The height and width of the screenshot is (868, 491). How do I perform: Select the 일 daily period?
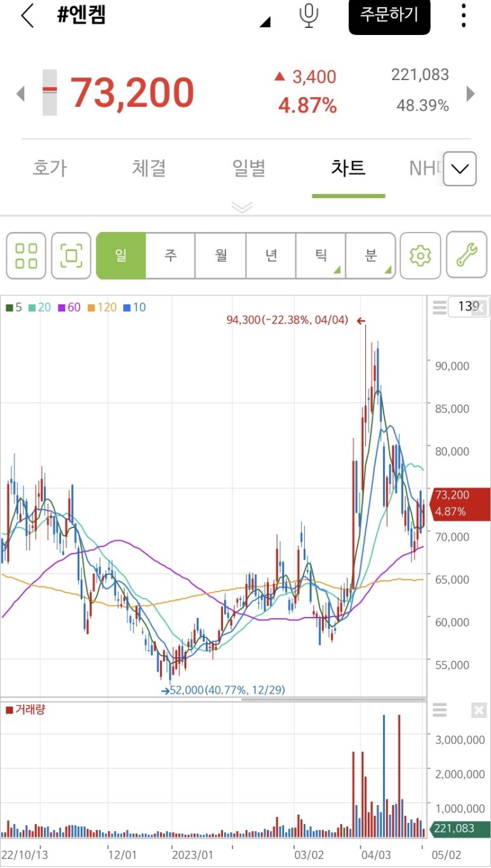coord(121,255)
